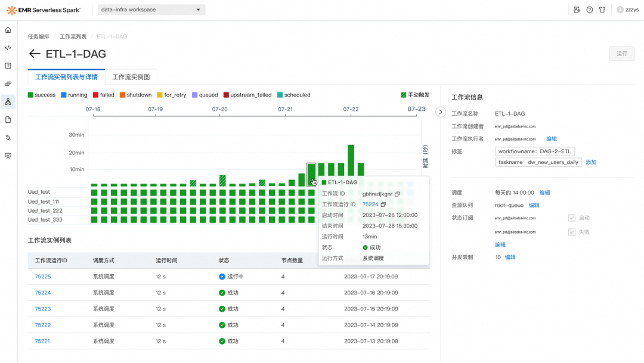Open the home page from sidebar
The height and width of the screenshot is (363, 644).
tap(8, 30)
